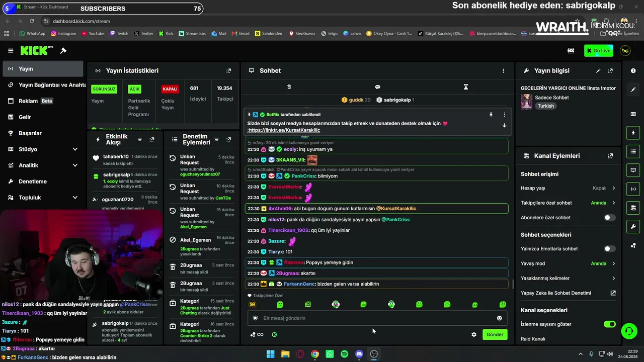The width and height of the screenshot is (644, 362).
Task: Open Takipçilere özel sohbet chevron
Action: click(x=613, y=203)
